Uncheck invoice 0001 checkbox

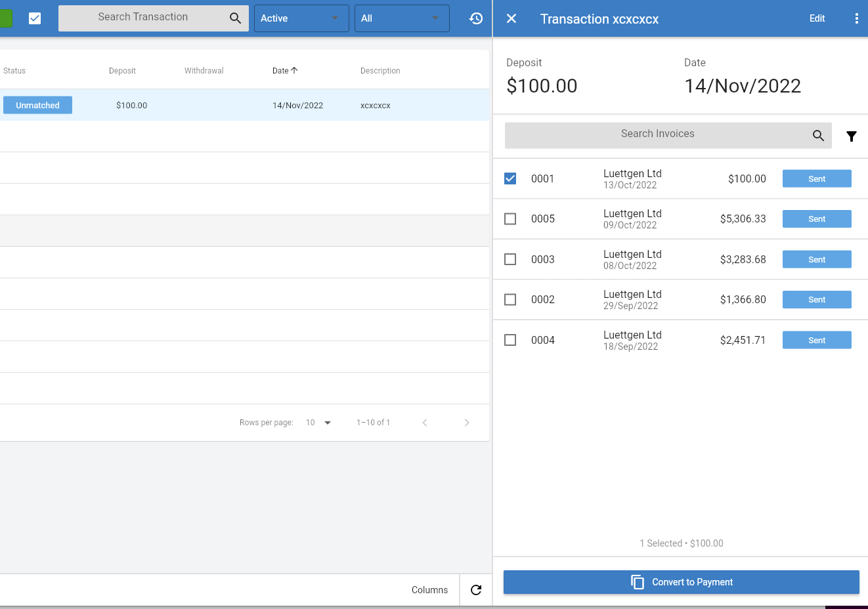click(510, 178)
